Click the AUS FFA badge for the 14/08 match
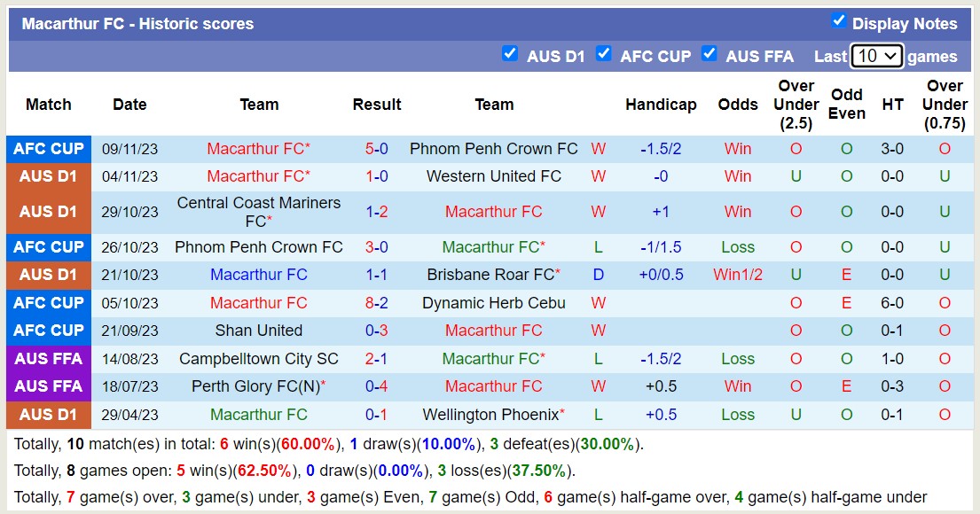 (48, 359)
